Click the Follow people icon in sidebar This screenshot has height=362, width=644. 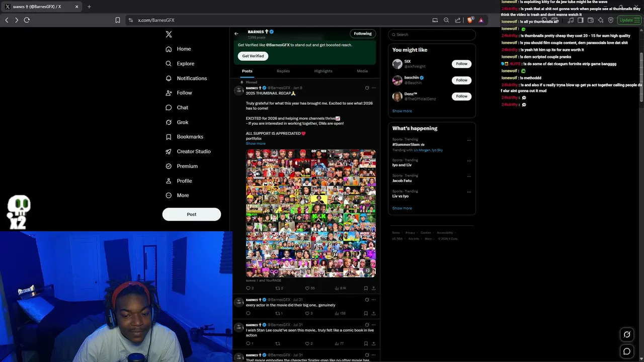(169, 93)
